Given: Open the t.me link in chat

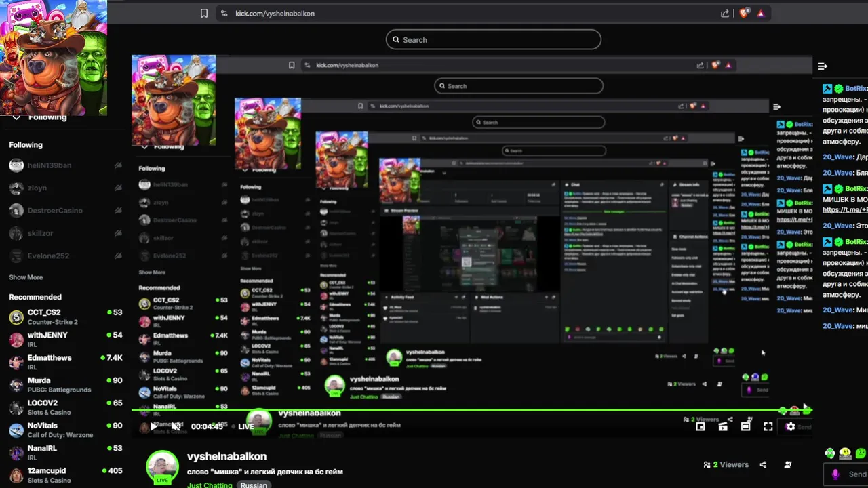Looking at the screenshot, I should 845,210.
